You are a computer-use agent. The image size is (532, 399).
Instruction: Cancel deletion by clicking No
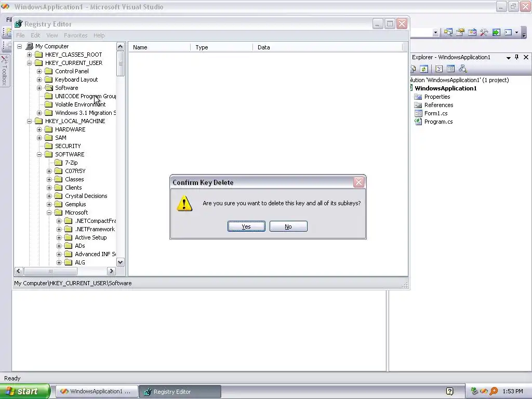pos(288,227)
